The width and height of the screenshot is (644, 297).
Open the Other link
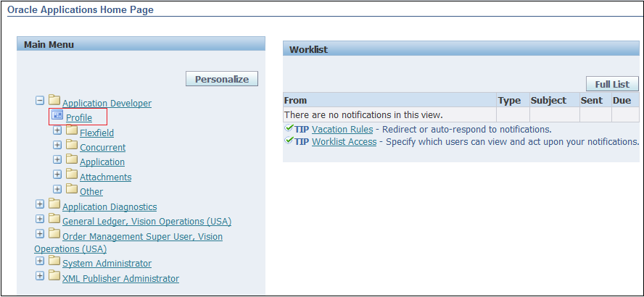pyautogui.click(x=91, y=191)
